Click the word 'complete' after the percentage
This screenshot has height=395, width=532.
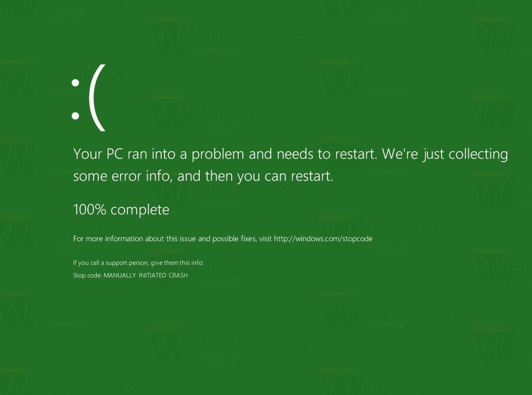point(140,210)
